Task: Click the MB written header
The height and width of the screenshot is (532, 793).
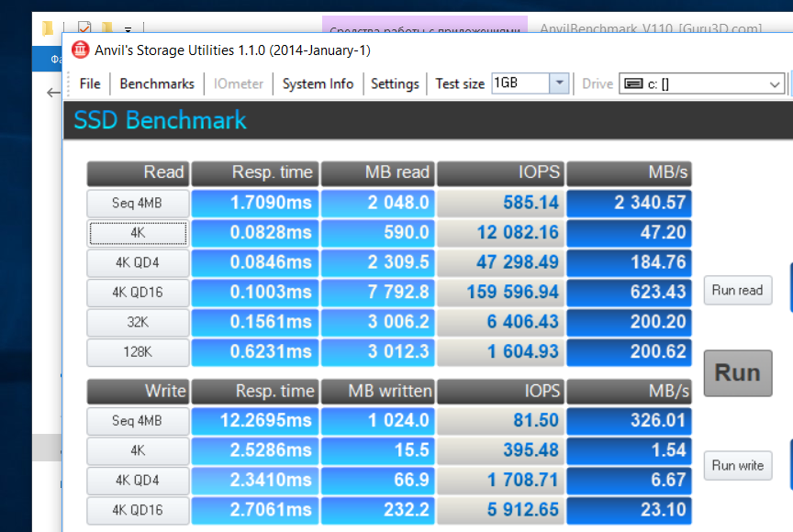Action: click(377, 392)
